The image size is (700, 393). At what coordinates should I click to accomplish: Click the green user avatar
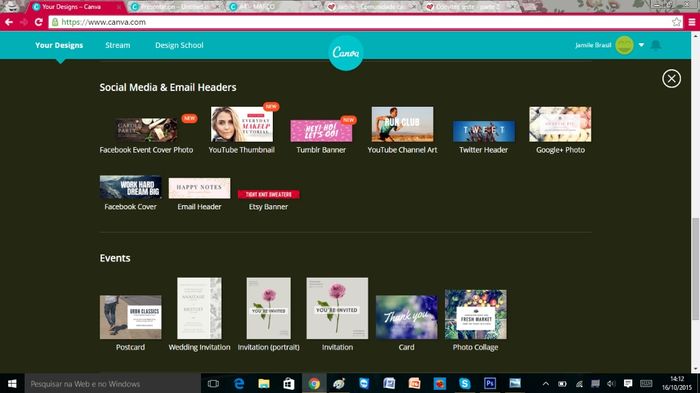tap(625, 45)
